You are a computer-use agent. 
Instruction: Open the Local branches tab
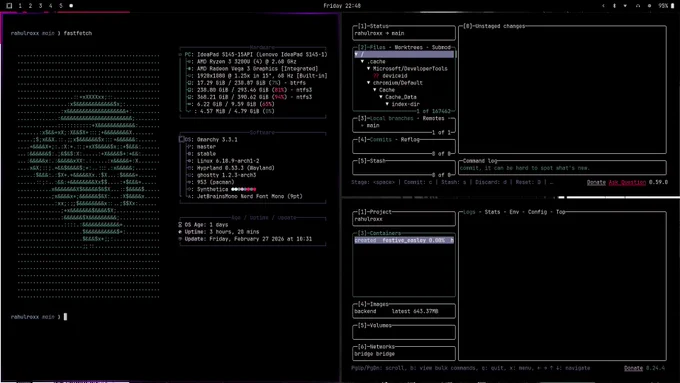click(x=391, y=118)
